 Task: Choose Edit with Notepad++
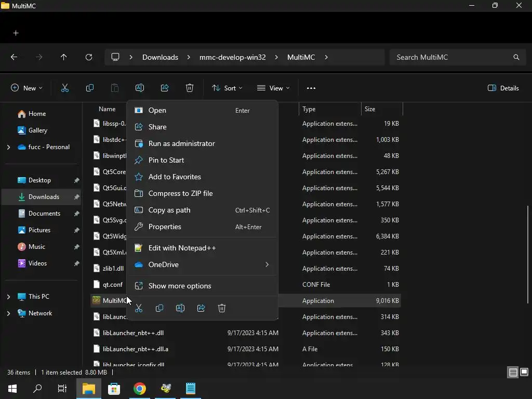coord(202,248)
